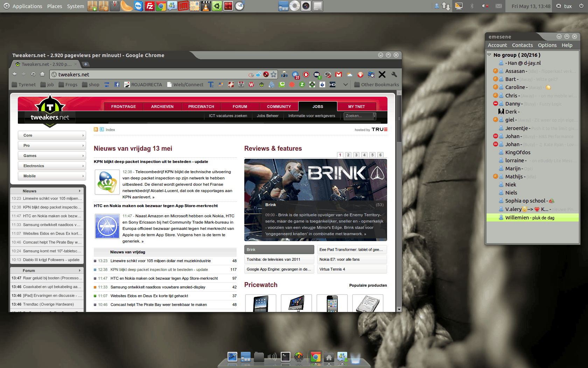
Task: Expand the Nieuws sidebar panel arrow
Action: [x=80, y=191]
